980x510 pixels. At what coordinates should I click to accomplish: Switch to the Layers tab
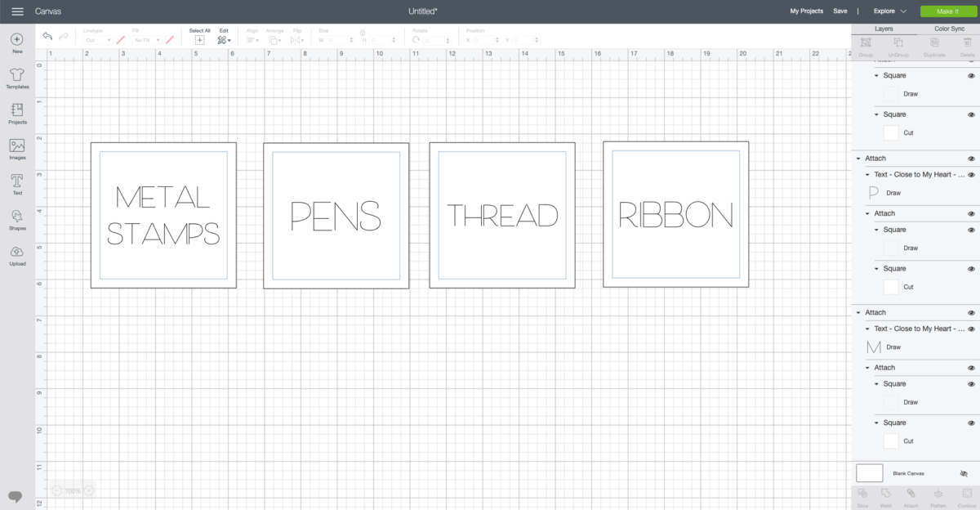(884, 29)
